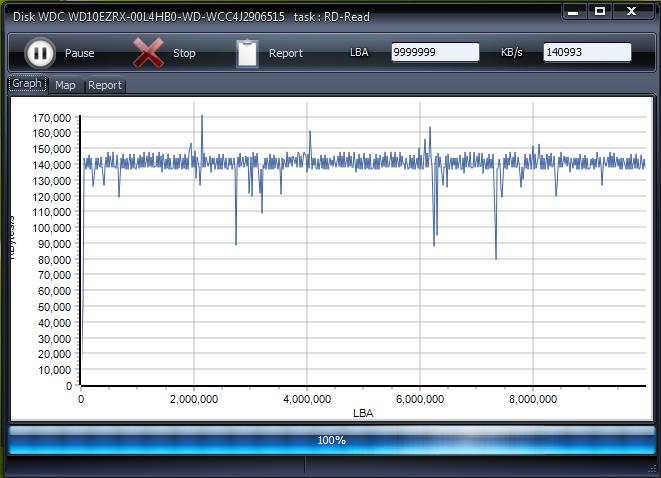Minimize the disk test window

pyautogui.click(x=573, y=11)
